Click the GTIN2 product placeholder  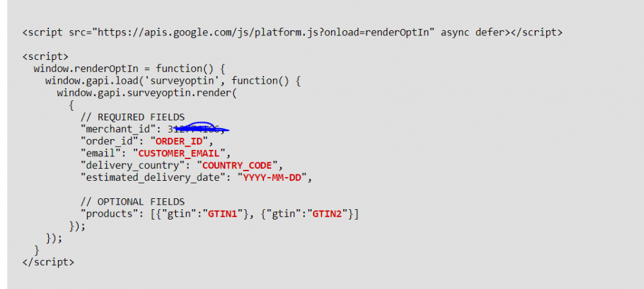tap(327, 214)
